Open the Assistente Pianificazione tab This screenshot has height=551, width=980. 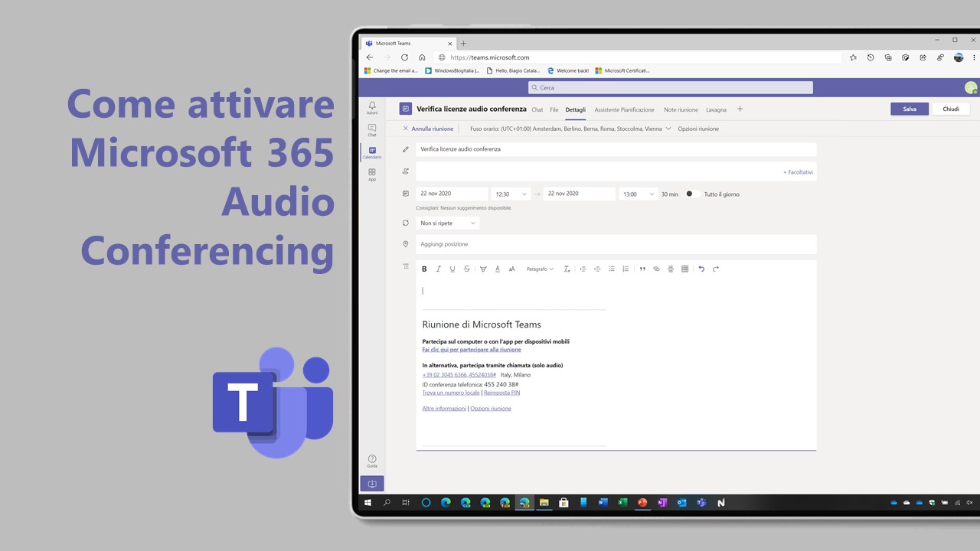[625, 109]
